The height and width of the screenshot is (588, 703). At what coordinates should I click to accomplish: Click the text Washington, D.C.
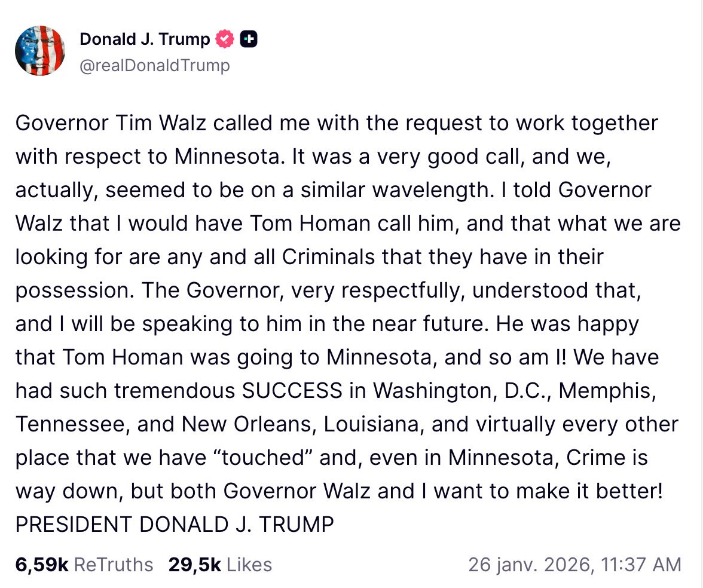coord(461,390)
